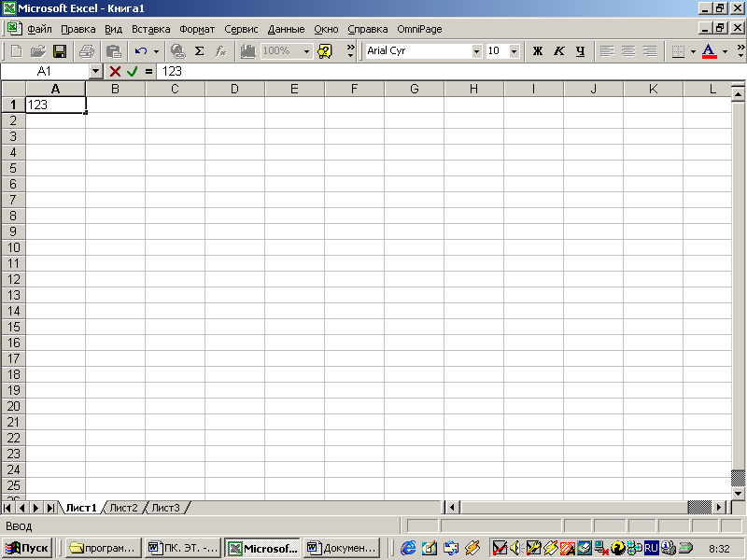Go to first sheet tab navigation arrow
The image size is (747, 560).
(x=7, y=508)
